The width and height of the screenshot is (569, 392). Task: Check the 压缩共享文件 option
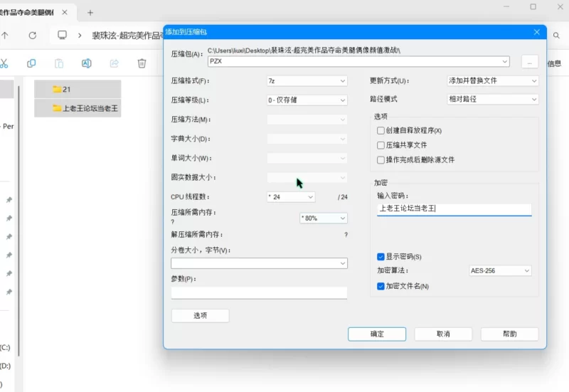[381, 145]
